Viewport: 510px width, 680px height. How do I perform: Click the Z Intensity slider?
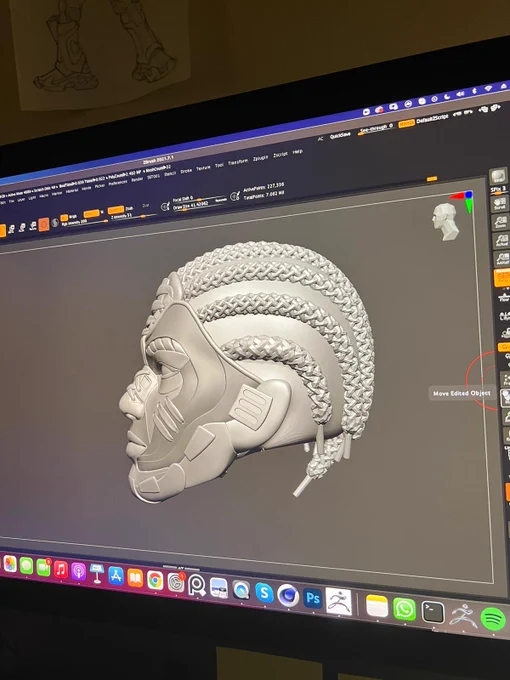(x=134, y=216)
